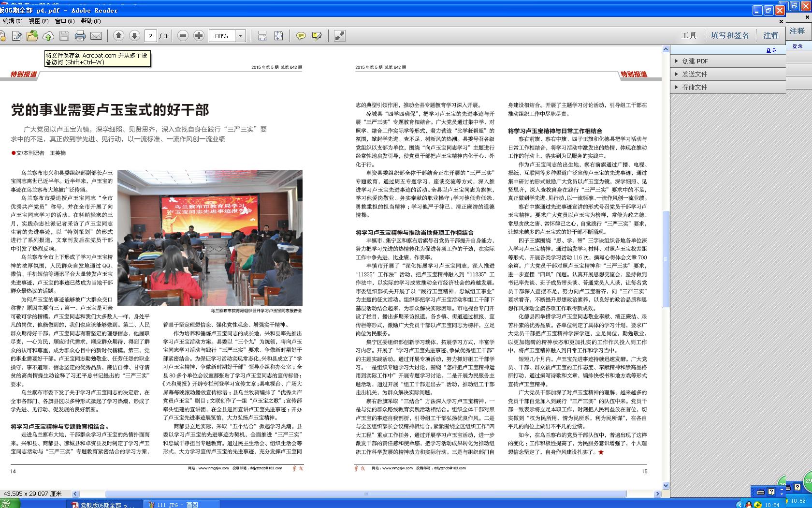Zoom out with the minus button

point(183,36)
